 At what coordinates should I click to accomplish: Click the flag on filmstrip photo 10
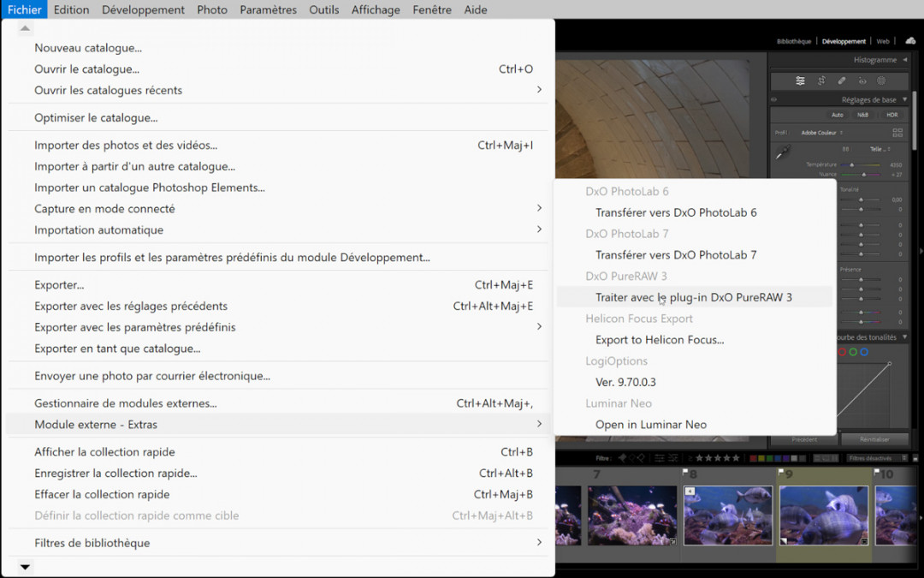877,471
